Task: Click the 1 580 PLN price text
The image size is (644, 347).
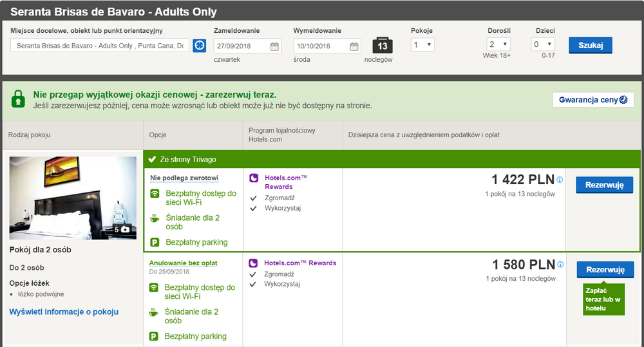Action: point(524,265)
